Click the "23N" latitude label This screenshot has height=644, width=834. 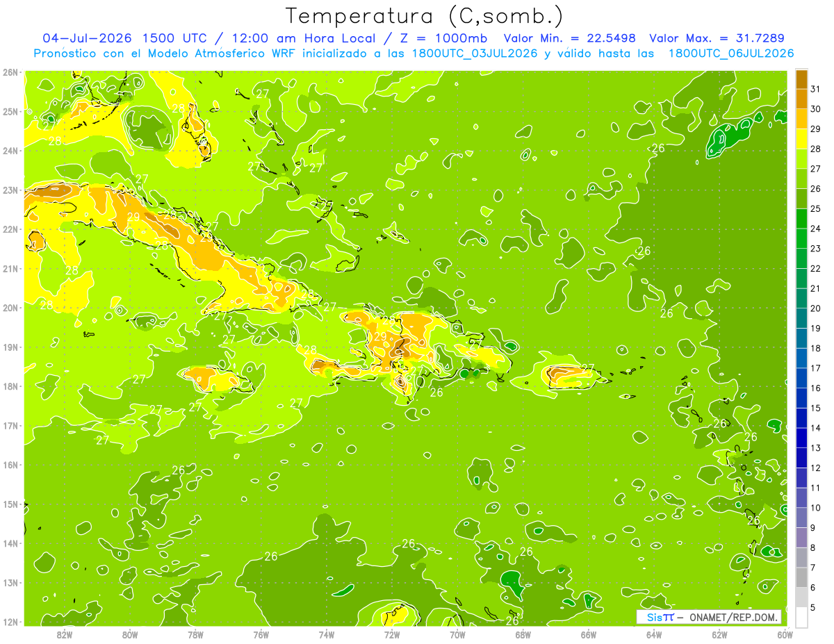click(x=10, y=190)
